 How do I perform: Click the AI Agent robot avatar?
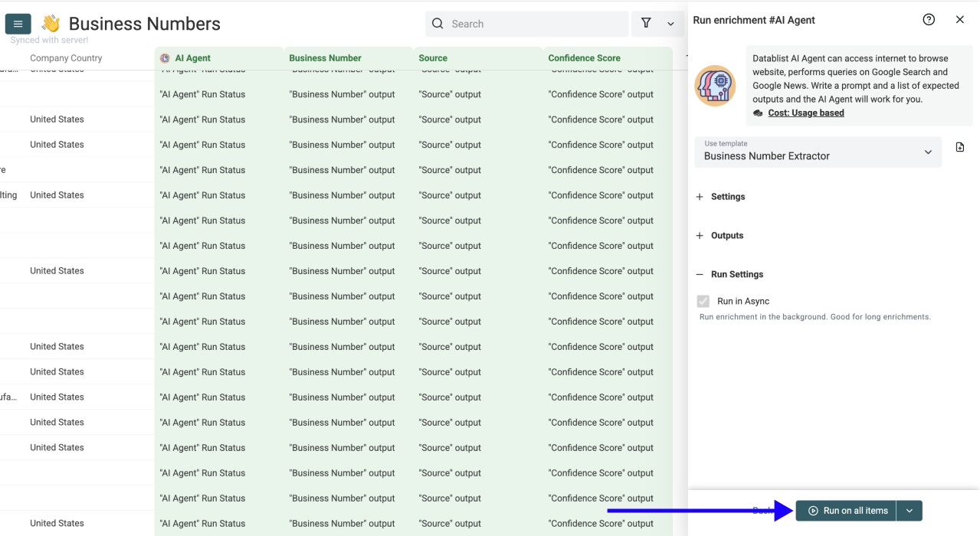coord(715,86)
